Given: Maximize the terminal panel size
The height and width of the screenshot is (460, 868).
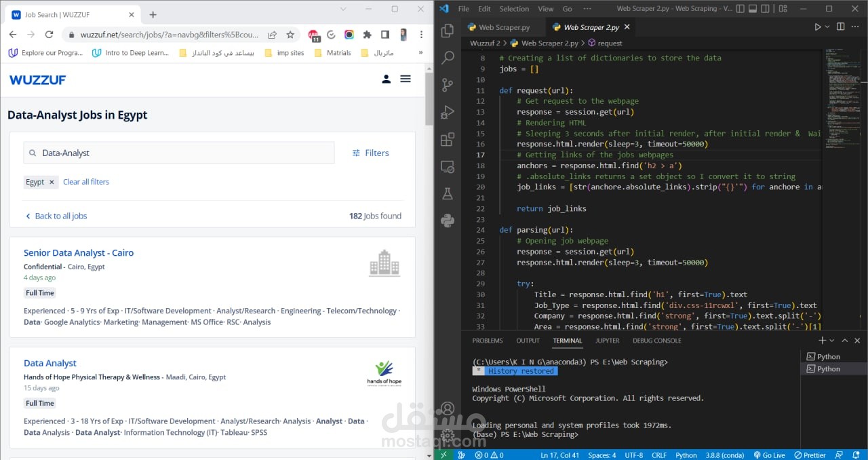Looking at the screenshot, I should click(x=845, y=341).
